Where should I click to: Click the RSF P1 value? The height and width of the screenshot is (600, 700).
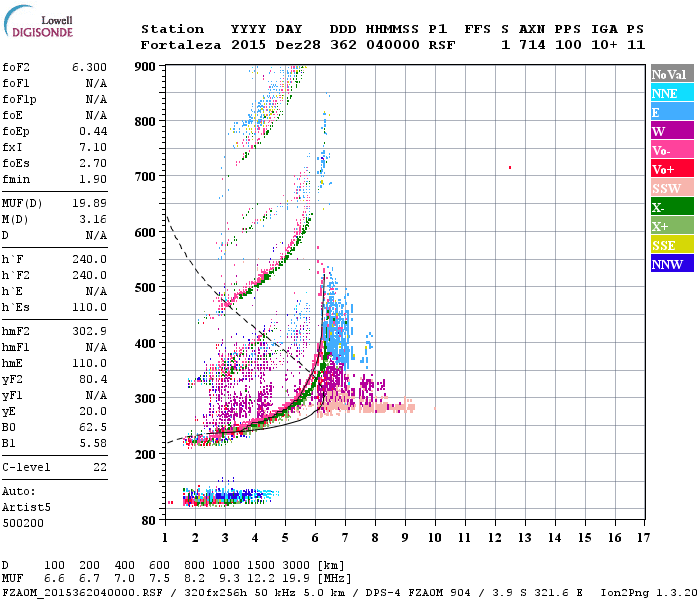(442, 46)
